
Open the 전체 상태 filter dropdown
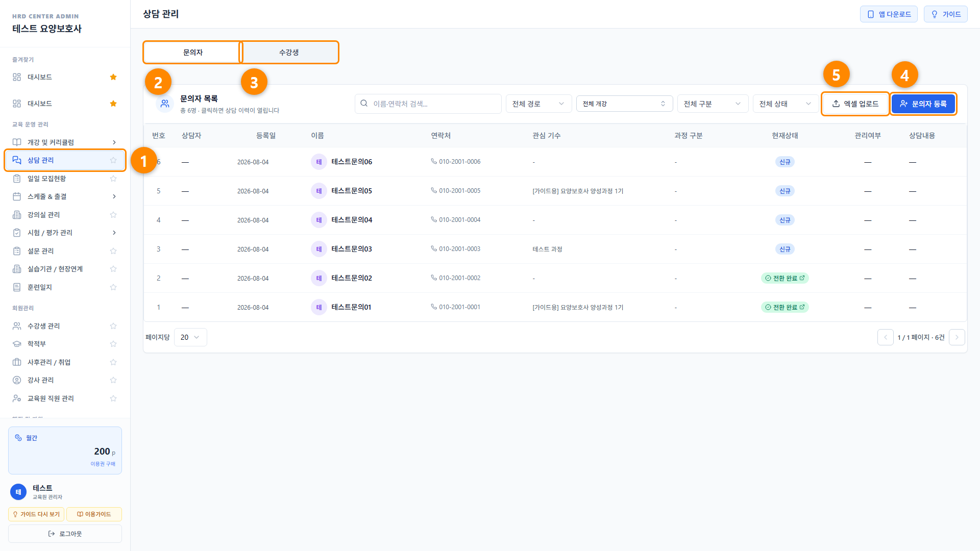point(786,104)
